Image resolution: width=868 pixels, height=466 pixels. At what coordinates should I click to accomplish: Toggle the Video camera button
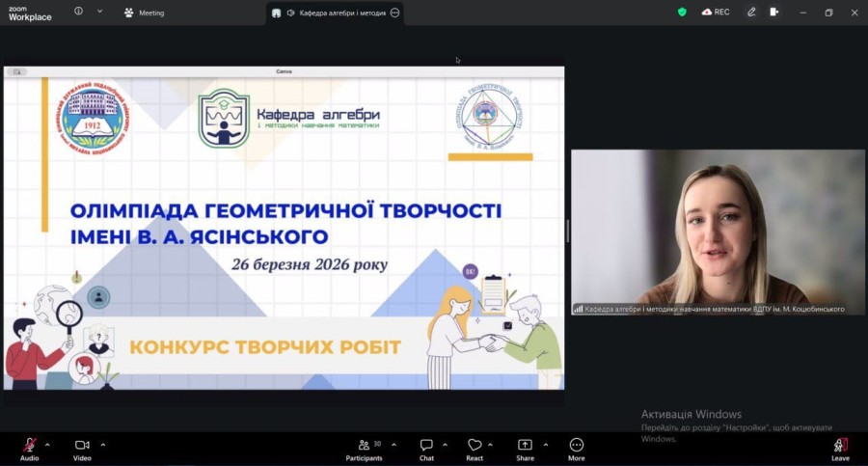(x=82, y=449)
